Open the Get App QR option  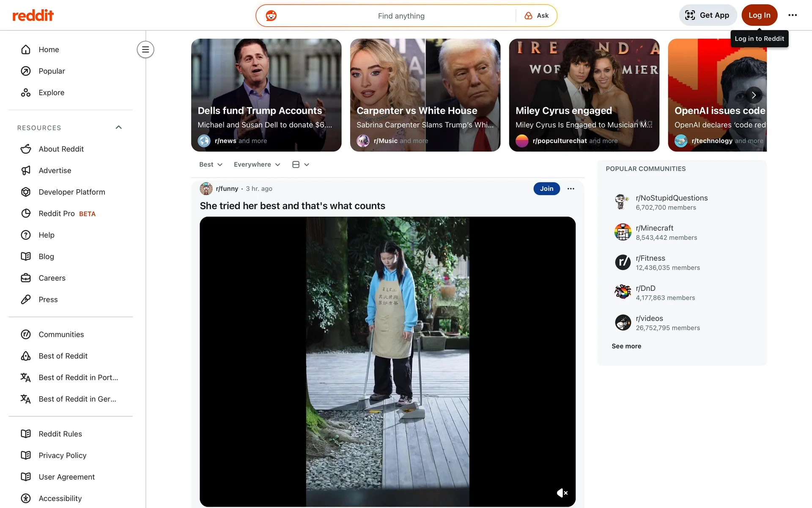click(x=708, y=15)
